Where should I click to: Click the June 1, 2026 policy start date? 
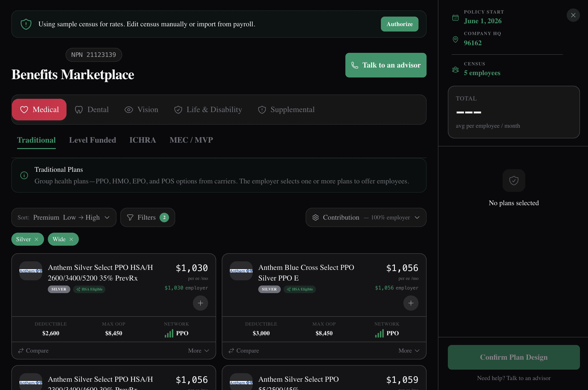click(x=483, y=21)
